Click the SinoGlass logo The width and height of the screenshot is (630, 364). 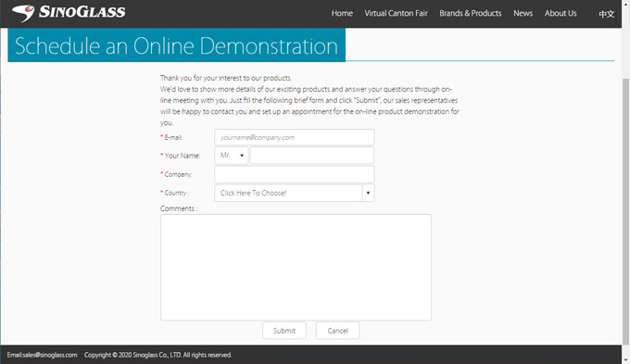(69, 12)
